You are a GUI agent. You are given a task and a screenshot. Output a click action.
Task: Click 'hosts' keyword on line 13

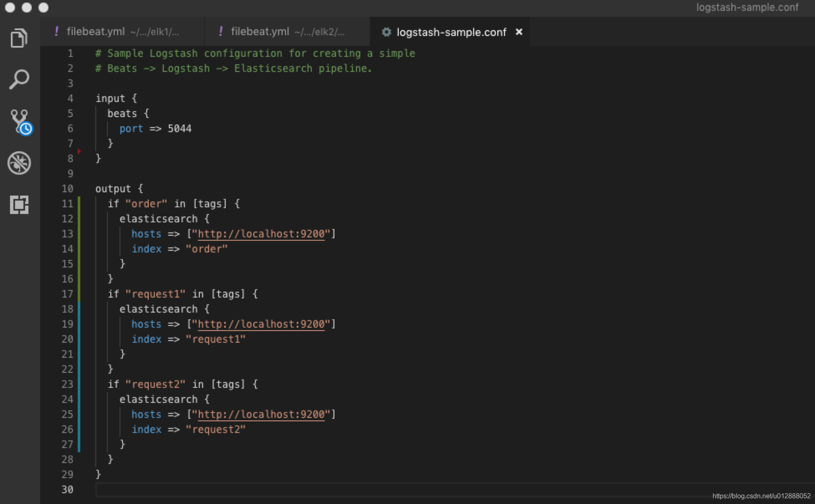(x=146, y=234)
